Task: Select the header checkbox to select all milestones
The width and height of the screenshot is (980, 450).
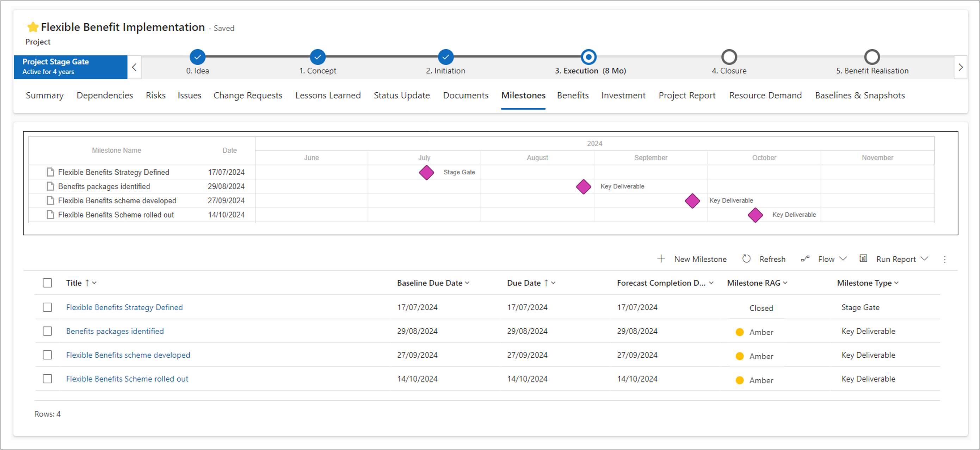Action: point(48,283)
